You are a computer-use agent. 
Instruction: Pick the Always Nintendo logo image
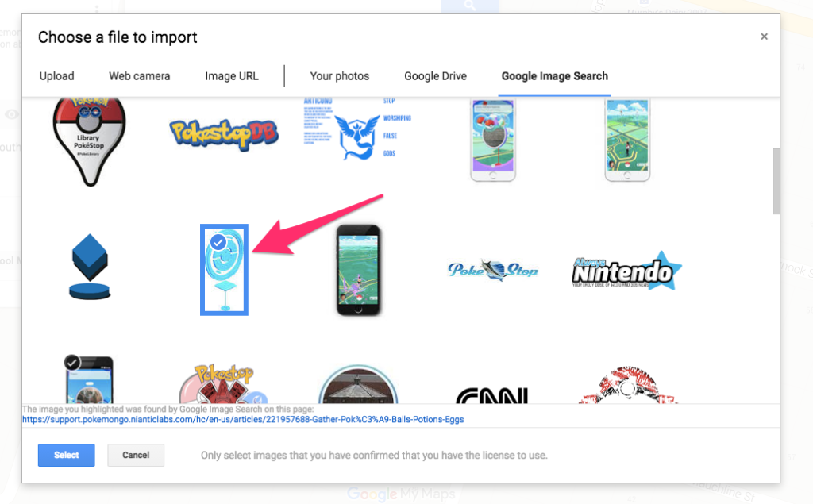point(627,270)
